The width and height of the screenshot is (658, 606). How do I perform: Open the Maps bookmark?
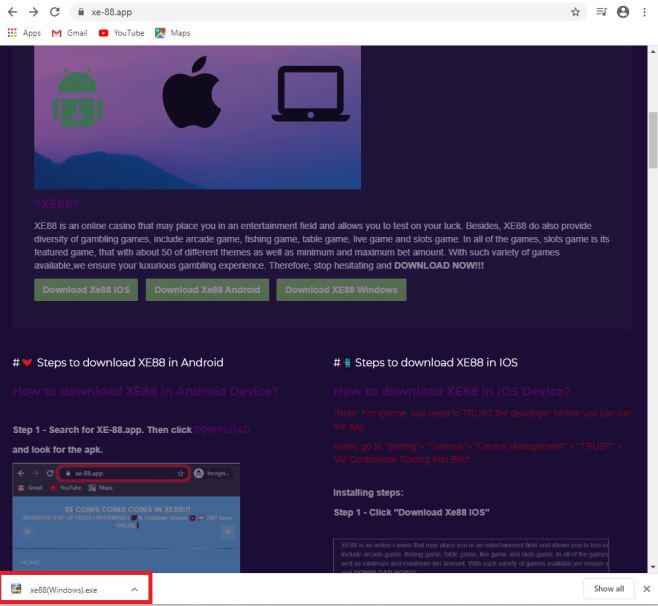pos(172,33)
